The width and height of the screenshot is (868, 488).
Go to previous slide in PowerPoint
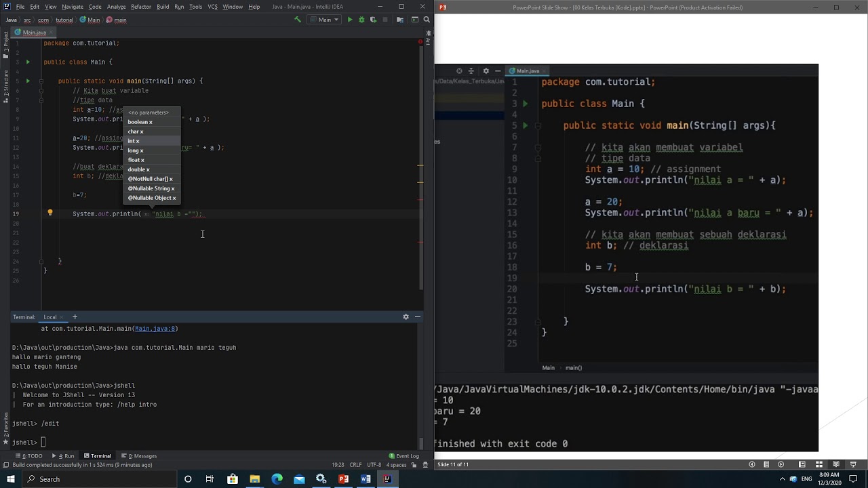pos(752,464)
